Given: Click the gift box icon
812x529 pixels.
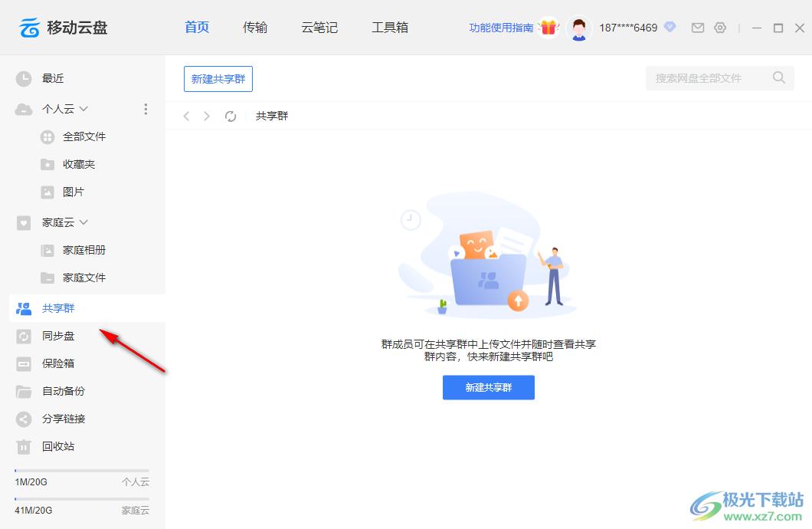Looking at the screenshot, I should [548, 28].
